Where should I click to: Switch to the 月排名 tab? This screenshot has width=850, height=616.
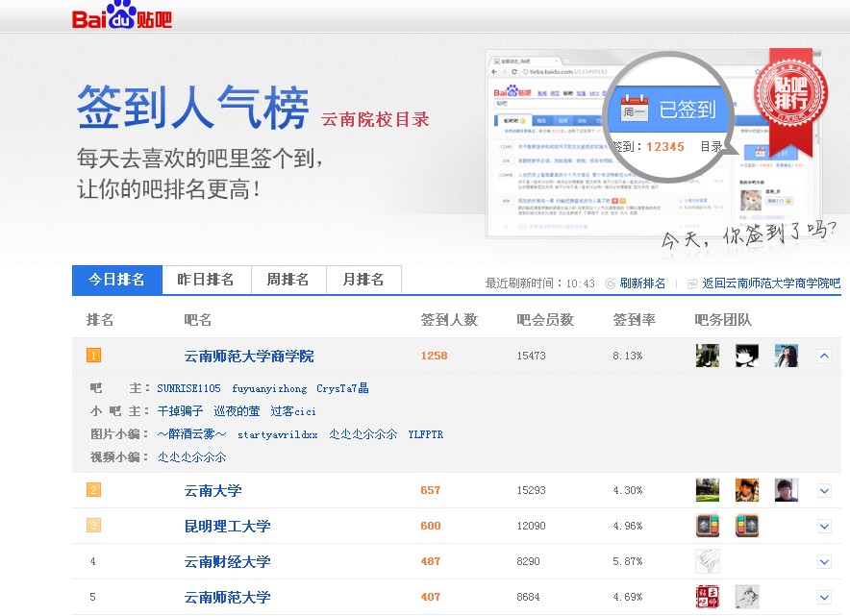point(363,280)
